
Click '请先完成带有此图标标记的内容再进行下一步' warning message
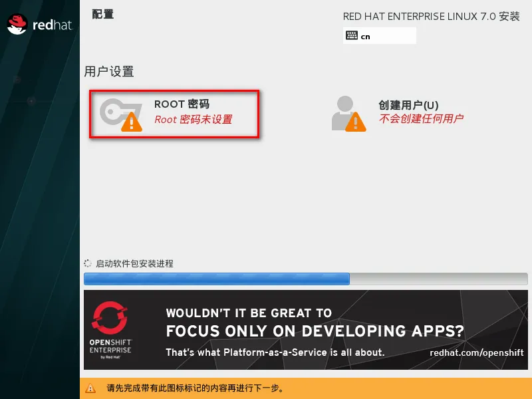point(195,388)
